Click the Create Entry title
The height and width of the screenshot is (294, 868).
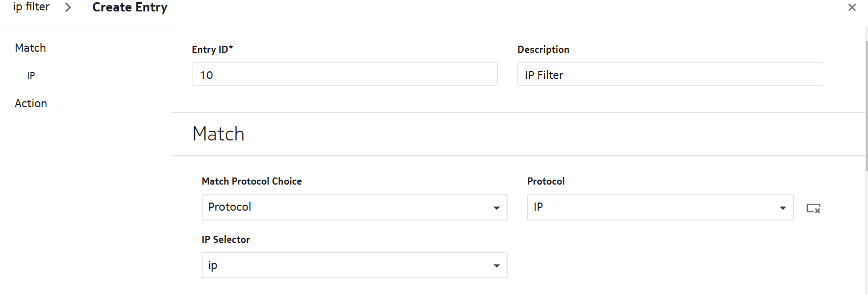coord(130,8)
